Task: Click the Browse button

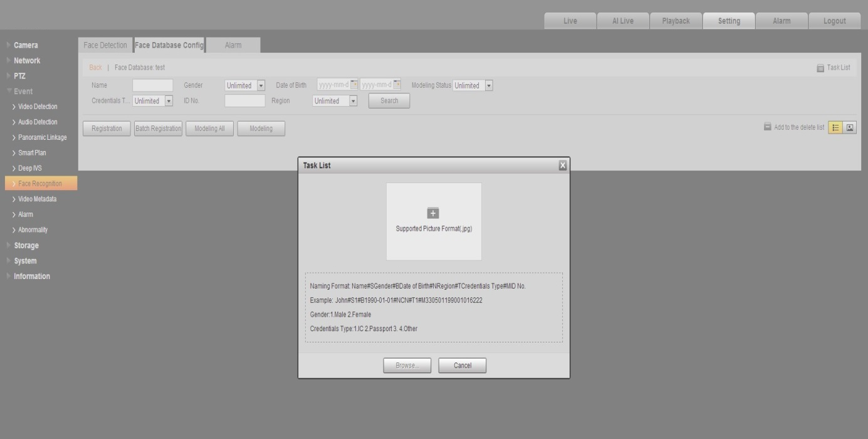Action: pyautogui.click(x=407, y=366)
